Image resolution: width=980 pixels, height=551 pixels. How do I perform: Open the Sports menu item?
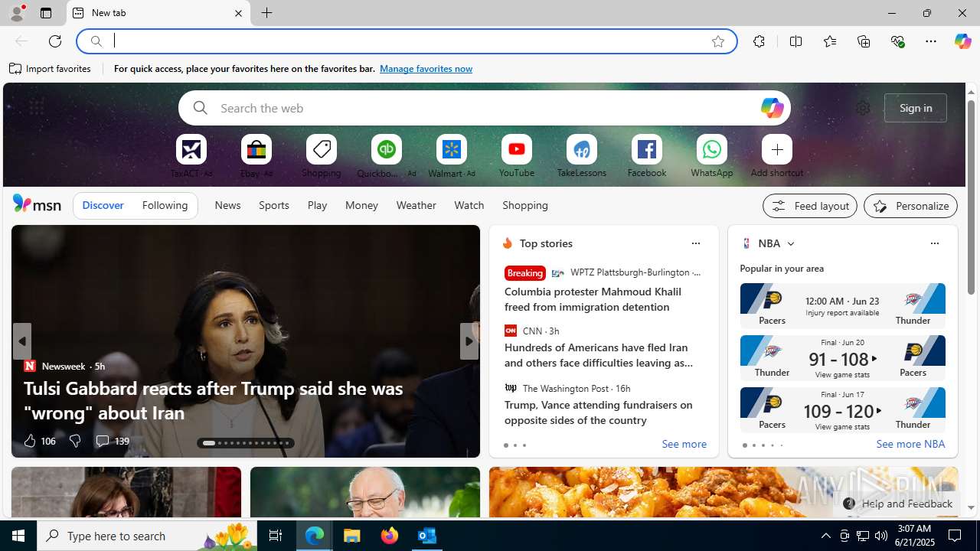[x=273, y=206]
